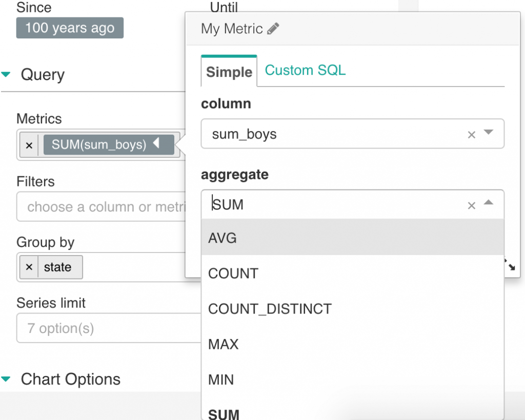
Task: Switch to the Custom SQL tab
Action: tap(305, 70)
